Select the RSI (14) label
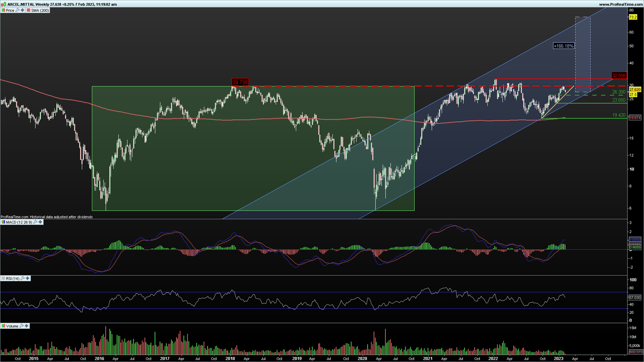 click(x=13, y=279)
